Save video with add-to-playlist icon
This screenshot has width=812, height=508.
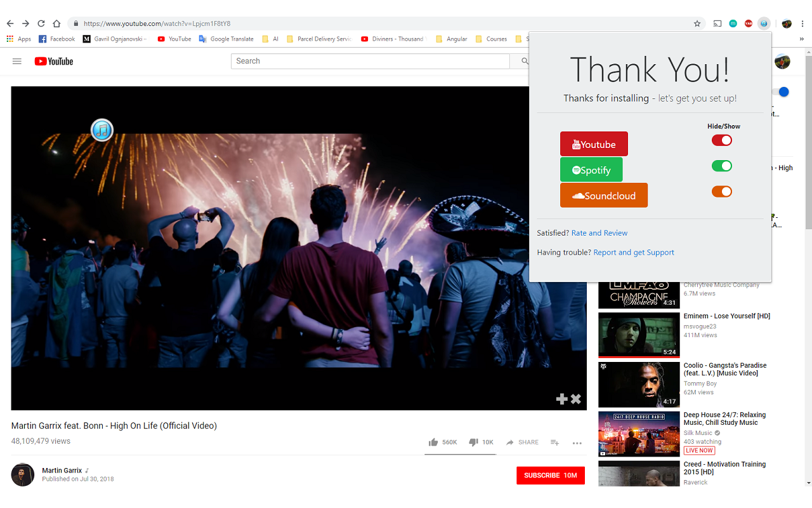point(554,443)
